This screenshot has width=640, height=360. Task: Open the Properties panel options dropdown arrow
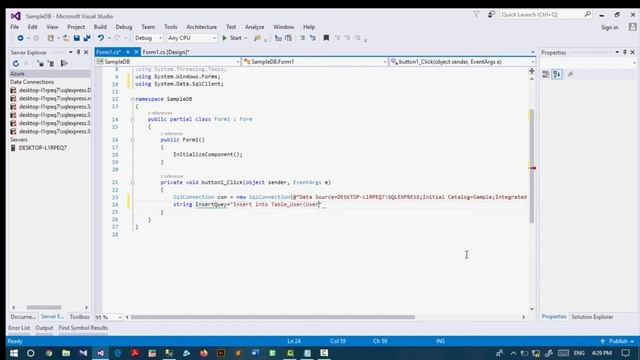click(x=617, y=52)
